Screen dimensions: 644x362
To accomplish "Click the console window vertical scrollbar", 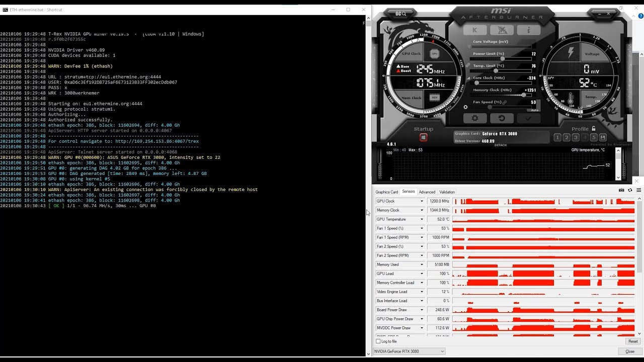I will pos(368,186).
